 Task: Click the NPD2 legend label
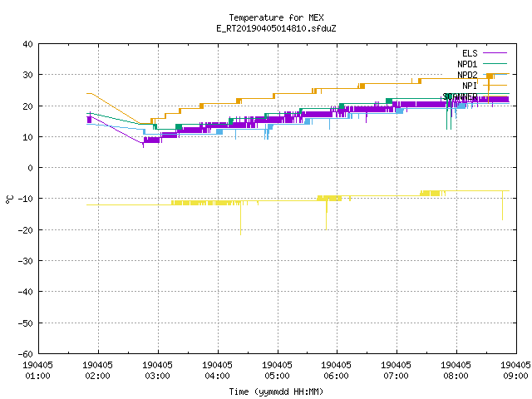coord(467,75)
